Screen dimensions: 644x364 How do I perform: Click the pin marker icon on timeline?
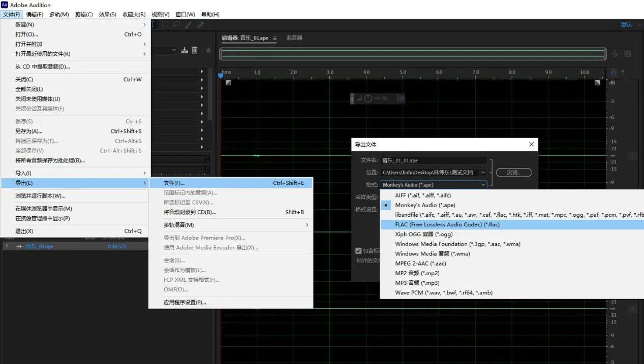coord(623,73)
